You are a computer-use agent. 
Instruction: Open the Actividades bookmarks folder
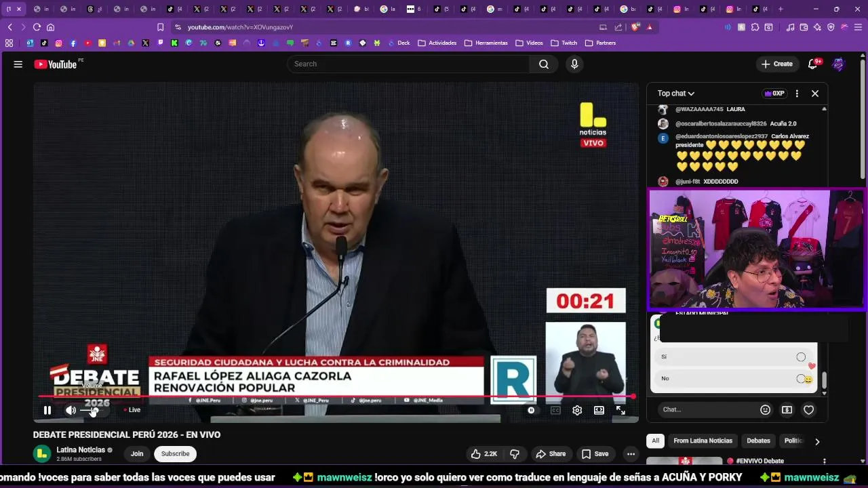(437, 43)
